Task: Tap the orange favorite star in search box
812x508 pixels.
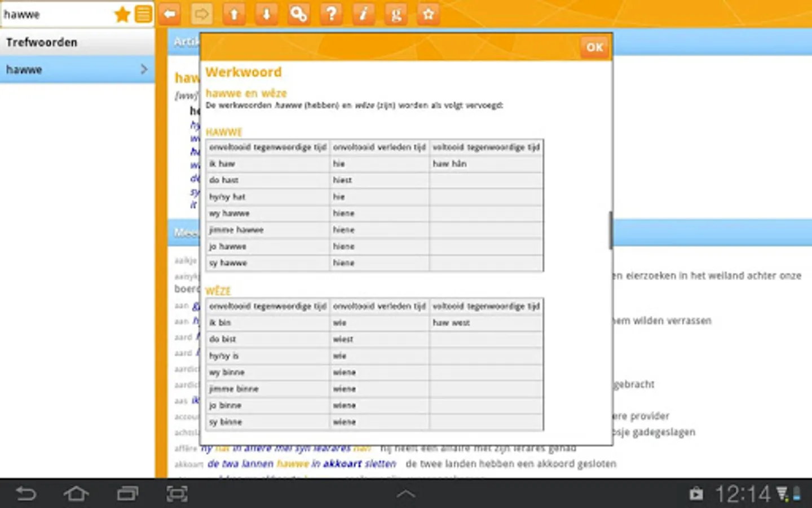Action: pos(122,14)
